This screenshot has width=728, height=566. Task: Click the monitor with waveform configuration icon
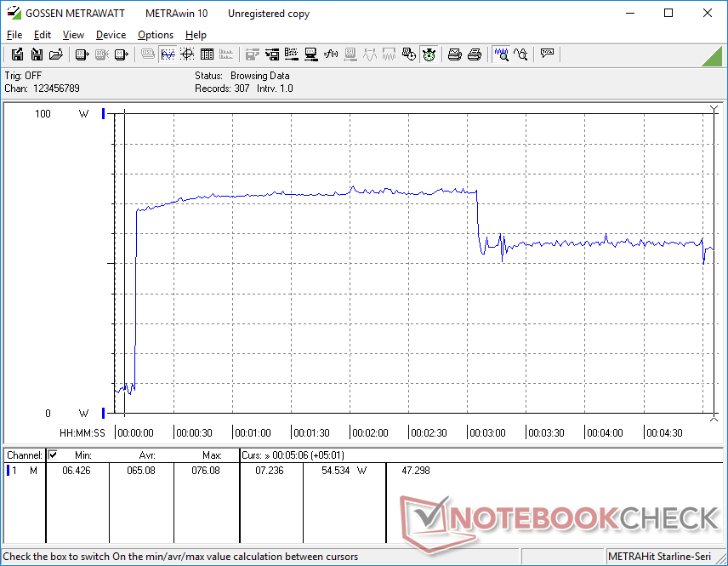point(311,54)
